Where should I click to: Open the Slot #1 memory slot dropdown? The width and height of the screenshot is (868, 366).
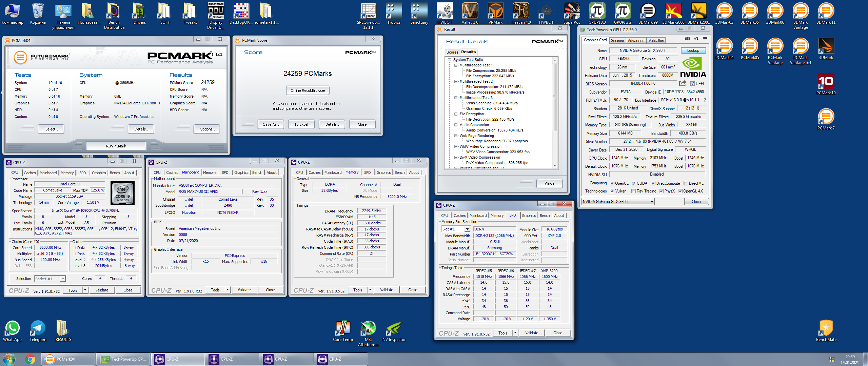click(x=456, y=229)
